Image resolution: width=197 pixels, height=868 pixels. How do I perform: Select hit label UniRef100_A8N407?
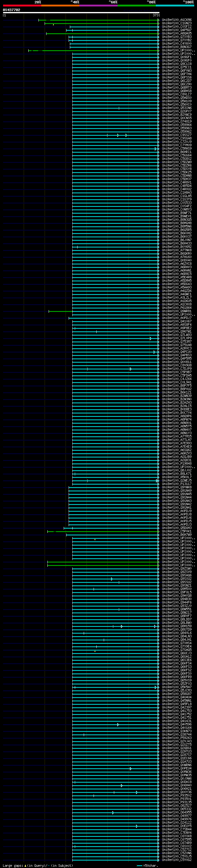(177, 430)
